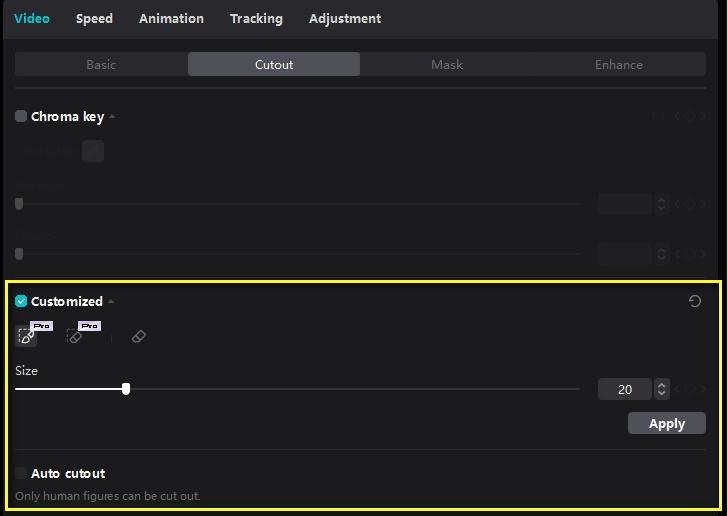Viewport: 727px width, 516px height.
Task: Uncheck the Customized checkbox
Action: (21, 301)
